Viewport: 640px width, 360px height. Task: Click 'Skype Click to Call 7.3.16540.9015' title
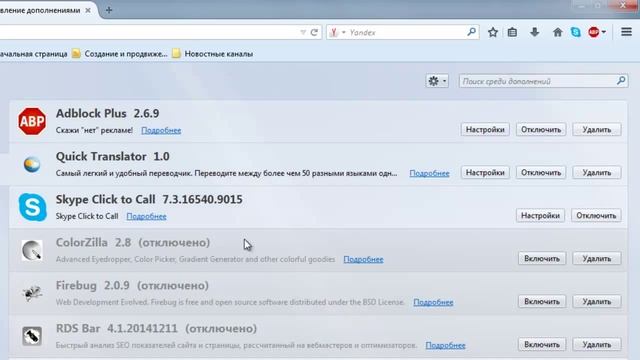[149, 199]
